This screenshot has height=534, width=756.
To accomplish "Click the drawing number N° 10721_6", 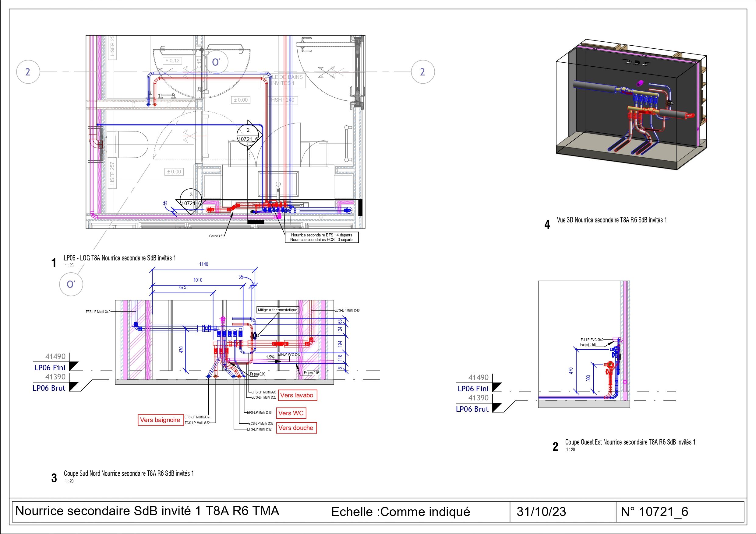I will pyautogui.click(x=654, y=511).
